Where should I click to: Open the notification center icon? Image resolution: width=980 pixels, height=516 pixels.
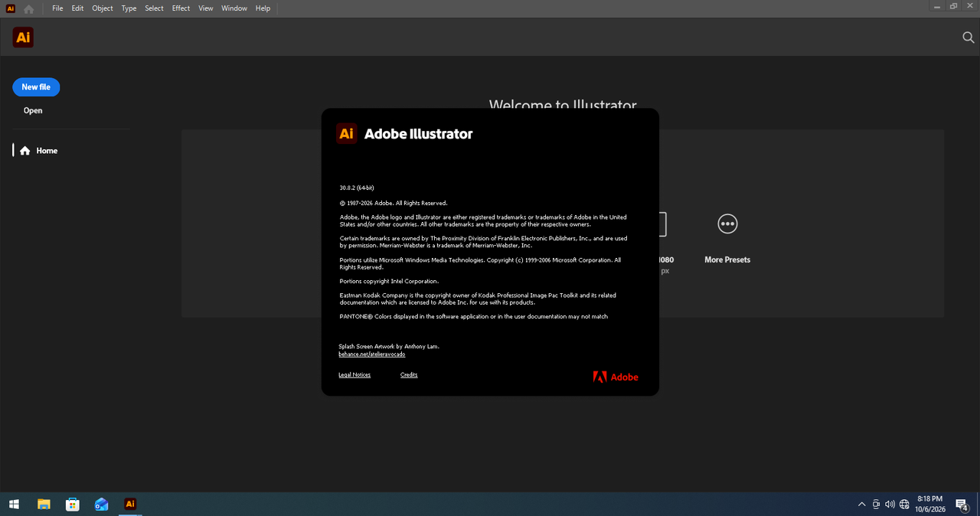pyautogui.click(x=962, y=505)
